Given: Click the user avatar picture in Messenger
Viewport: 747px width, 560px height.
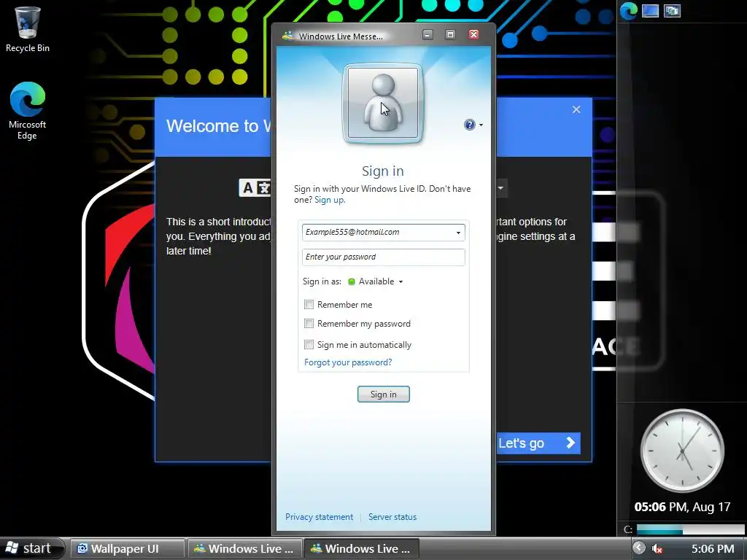Looking at the screenshot, I should tap(383, 103).
